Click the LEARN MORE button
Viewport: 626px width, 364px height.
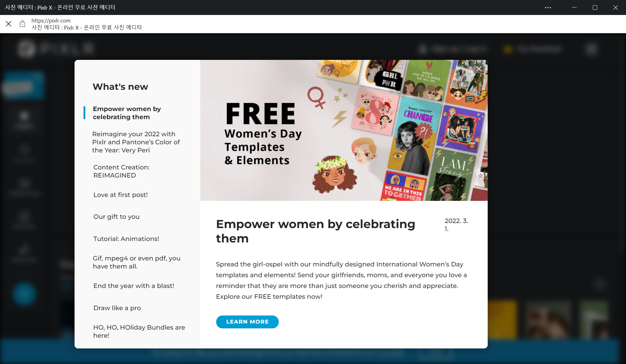(247, 322)
